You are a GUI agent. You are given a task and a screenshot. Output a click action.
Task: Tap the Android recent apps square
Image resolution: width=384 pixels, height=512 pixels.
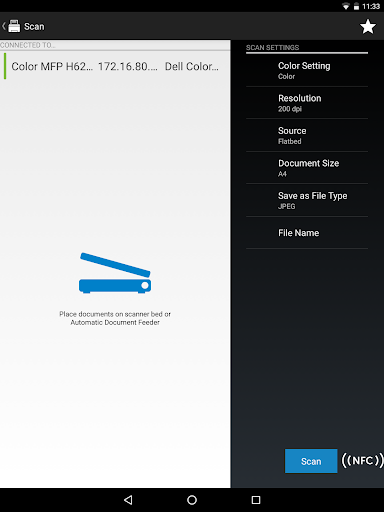click(256, 500)
